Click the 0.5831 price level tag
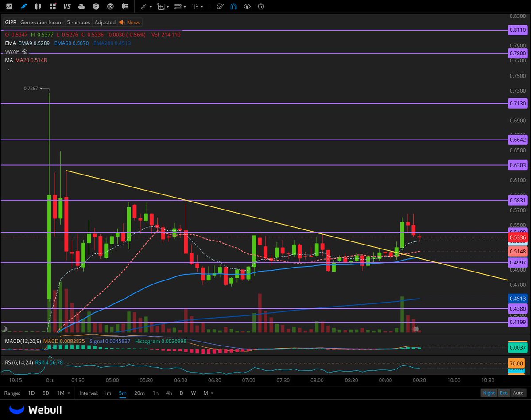This screenshot has width=531, height=420. [x=518, y=200]
